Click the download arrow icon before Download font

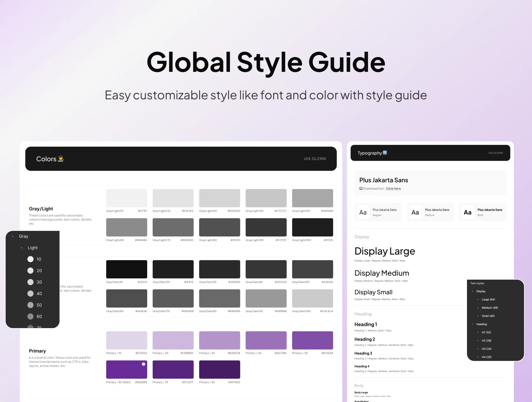coord(361,188)
